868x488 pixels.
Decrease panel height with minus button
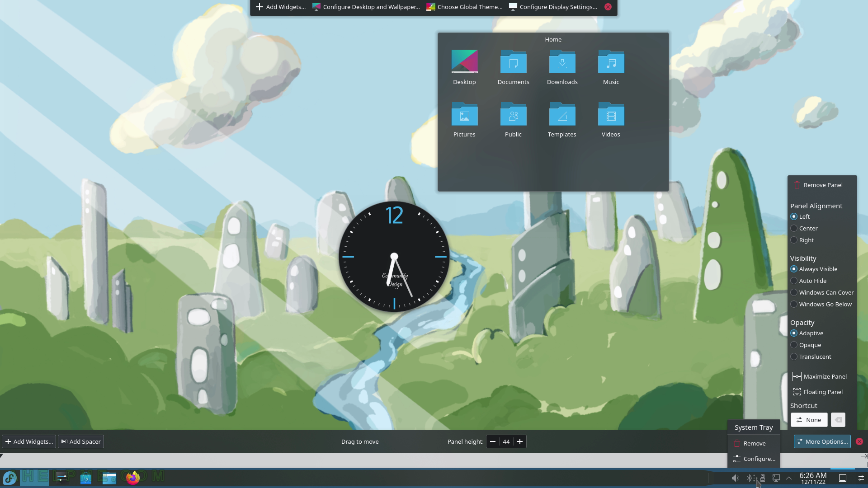coord(493,441)
